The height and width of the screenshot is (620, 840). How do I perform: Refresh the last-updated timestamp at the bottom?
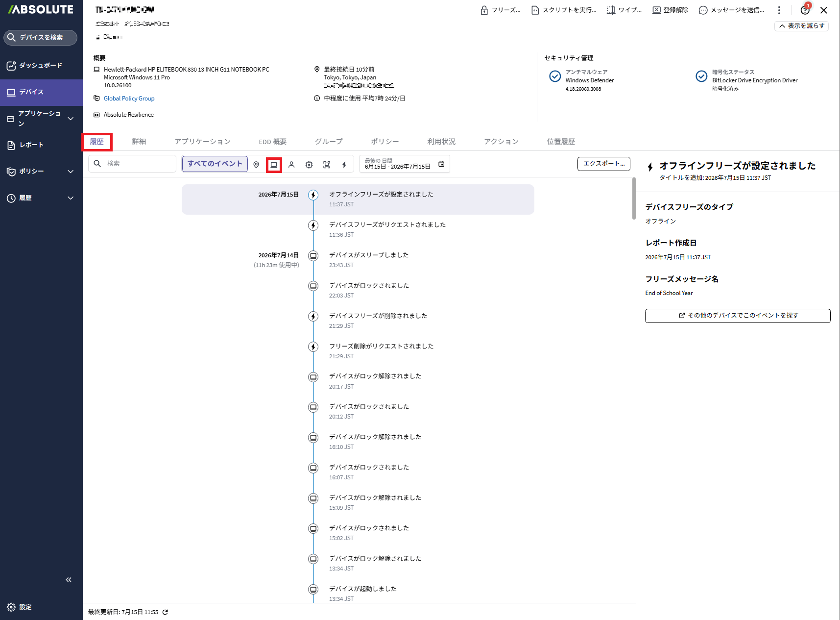point(166,612)
